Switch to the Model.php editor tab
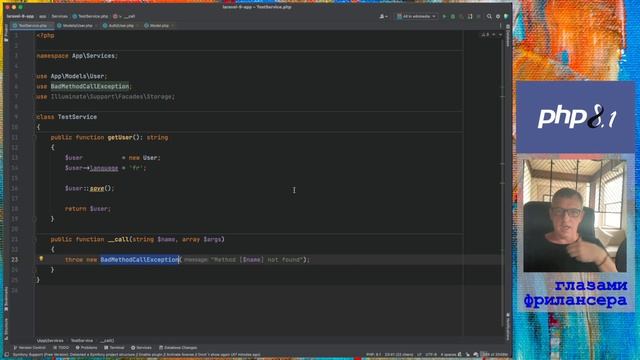Image resolution: width=640 pixels, height=360 pixels. [159, 26]
